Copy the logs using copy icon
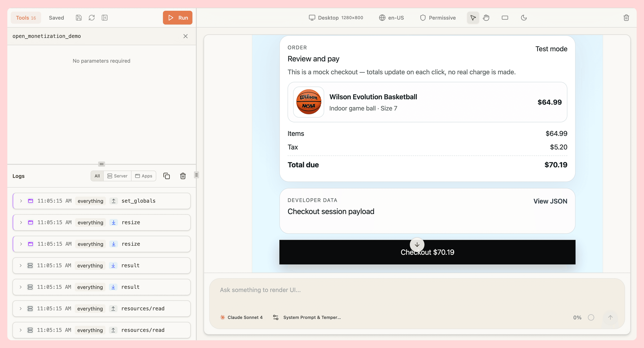644x348 pixels. pyautogui.click(x=167, y=176)
